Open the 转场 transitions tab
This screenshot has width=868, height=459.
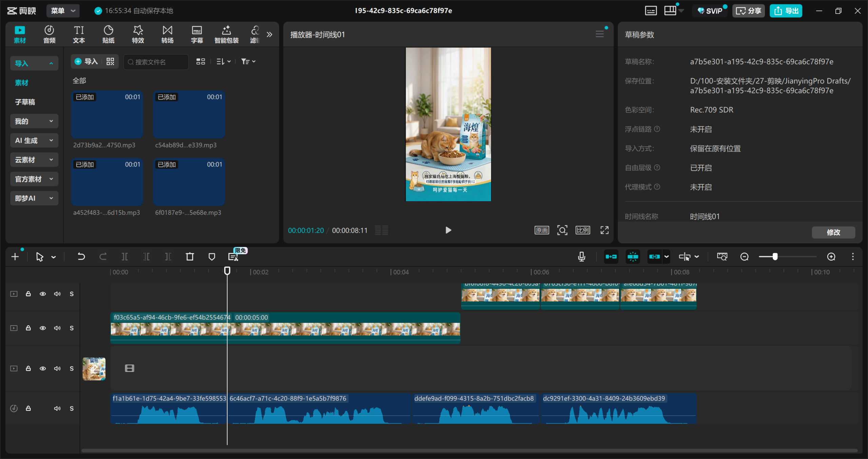(167, 34)
